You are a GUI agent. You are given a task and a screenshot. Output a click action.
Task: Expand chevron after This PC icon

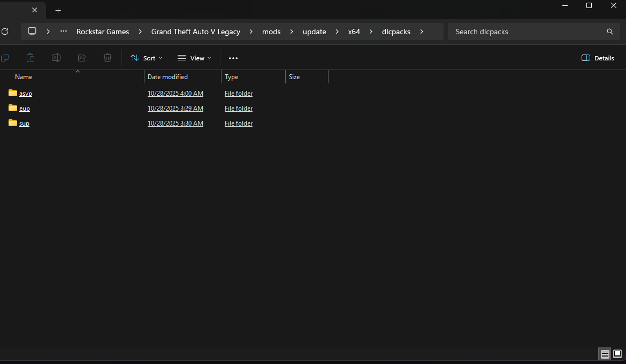(x=48, y=32)
